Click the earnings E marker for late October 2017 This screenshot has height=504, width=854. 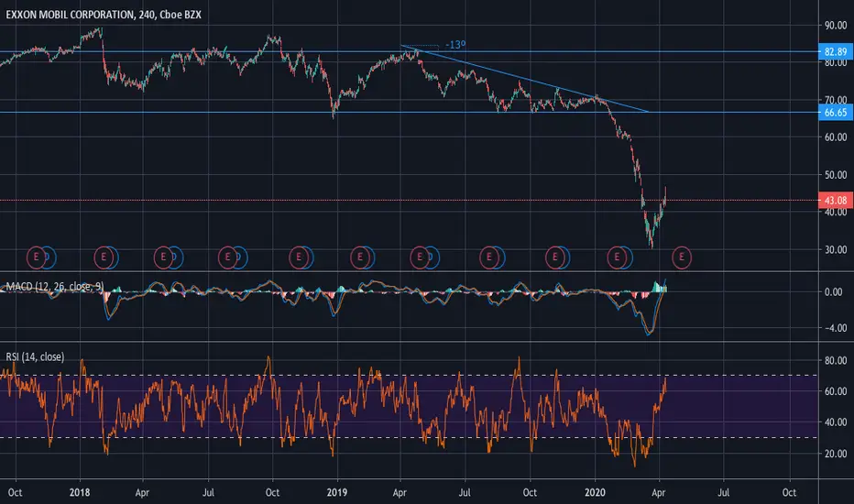[37, 257]
